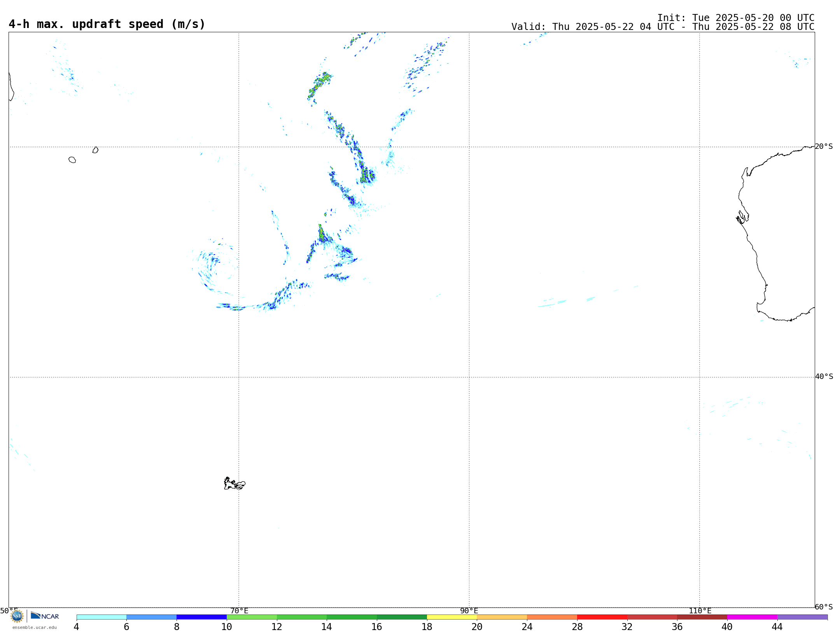The image size is (840, 632).
Task: Click the Kerguelen Islands outline on the map
Action: pos(234,484)
